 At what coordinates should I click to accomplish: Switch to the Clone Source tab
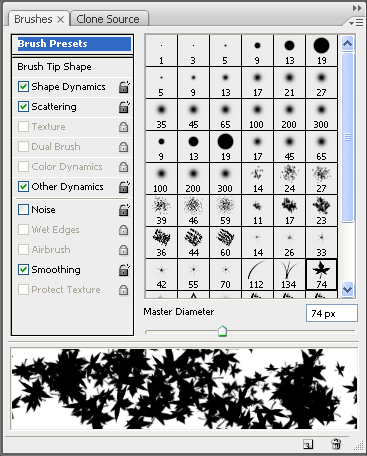(x=108, y=19)
